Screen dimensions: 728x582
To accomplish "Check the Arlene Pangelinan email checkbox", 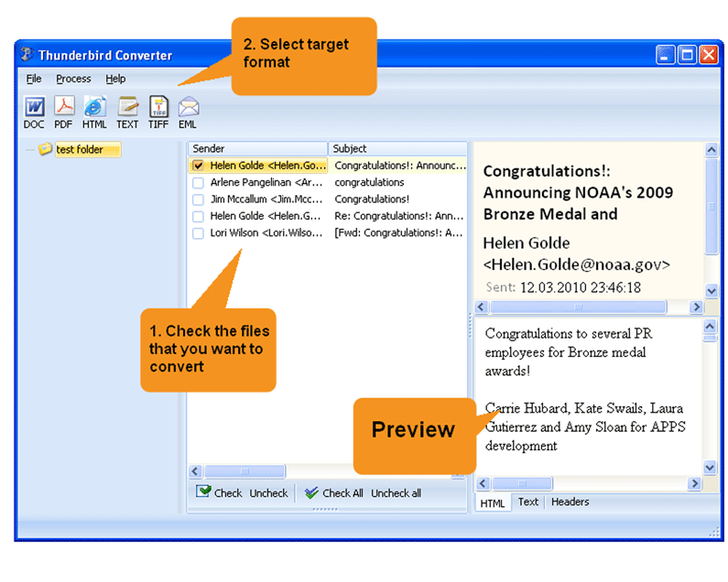I will (x=198, y=183).
